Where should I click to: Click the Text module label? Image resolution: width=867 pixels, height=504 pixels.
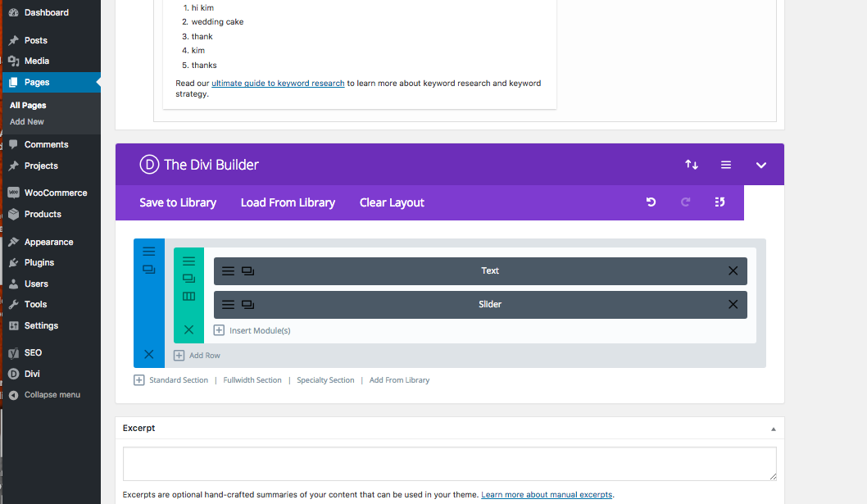[490, 270]
